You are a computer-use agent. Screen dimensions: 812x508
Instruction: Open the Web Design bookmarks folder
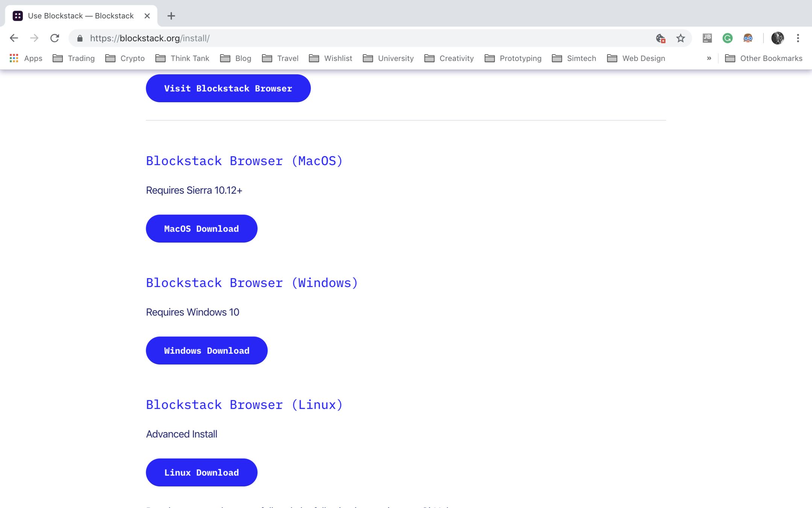[x=636, y=58]
